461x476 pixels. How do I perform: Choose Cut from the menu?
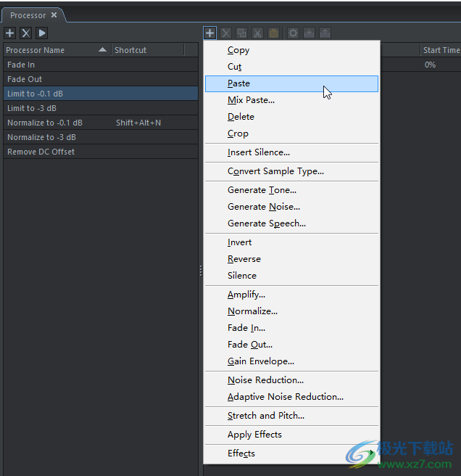292,67
